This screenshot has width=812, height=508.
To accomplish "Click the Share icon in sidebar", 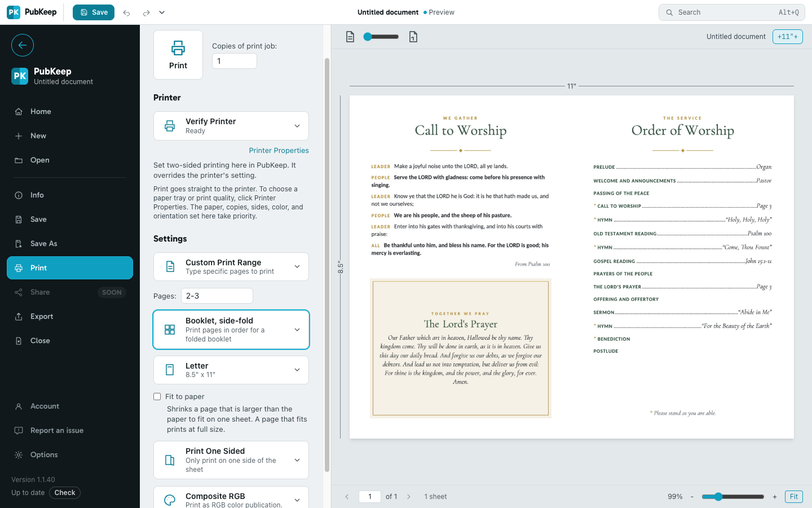I will point(19,292).
